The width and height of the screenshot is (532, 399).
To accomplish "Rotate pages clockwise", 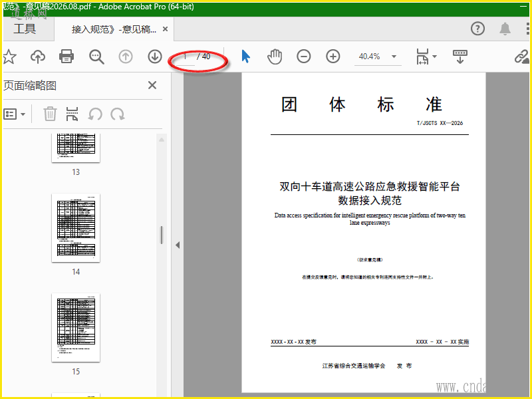I will pyautogui.click(x=118, y=114).
